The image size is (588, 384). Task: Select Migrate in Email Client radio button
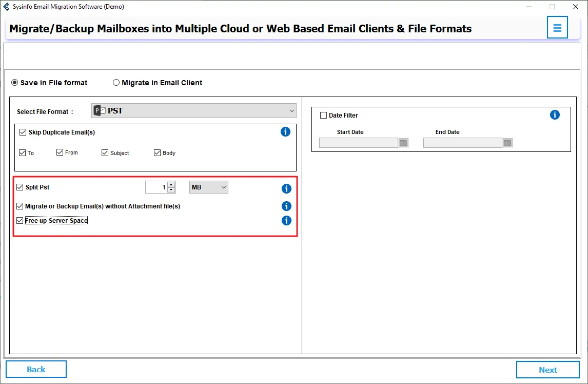(x=116, y=83)
